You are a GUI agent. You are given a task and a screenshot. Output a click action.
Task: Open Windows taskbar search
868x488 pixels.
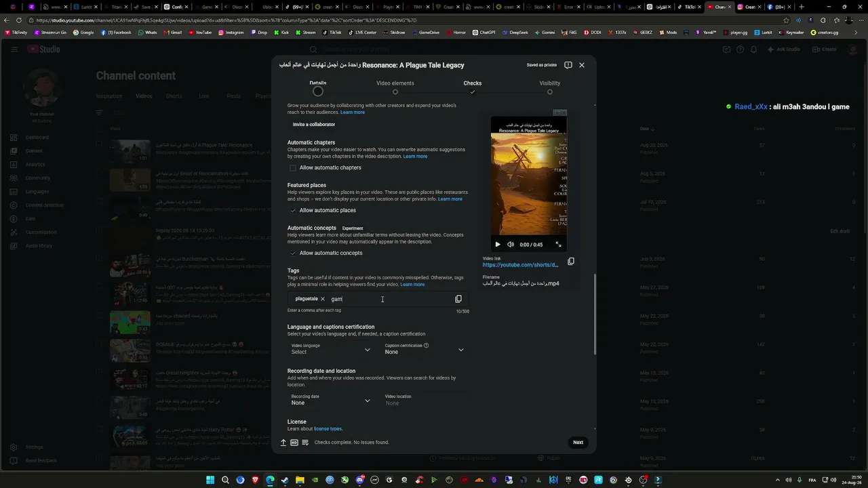[225, 481]
